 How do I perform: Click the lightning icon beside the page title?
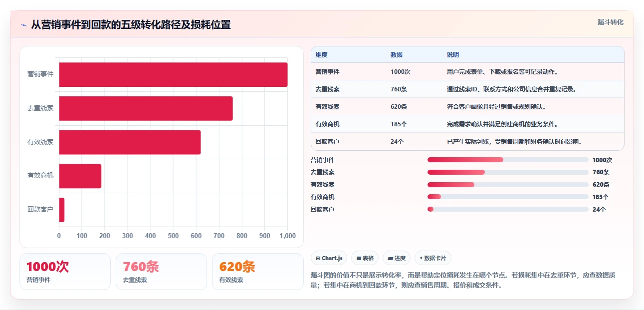coord(23,25)
